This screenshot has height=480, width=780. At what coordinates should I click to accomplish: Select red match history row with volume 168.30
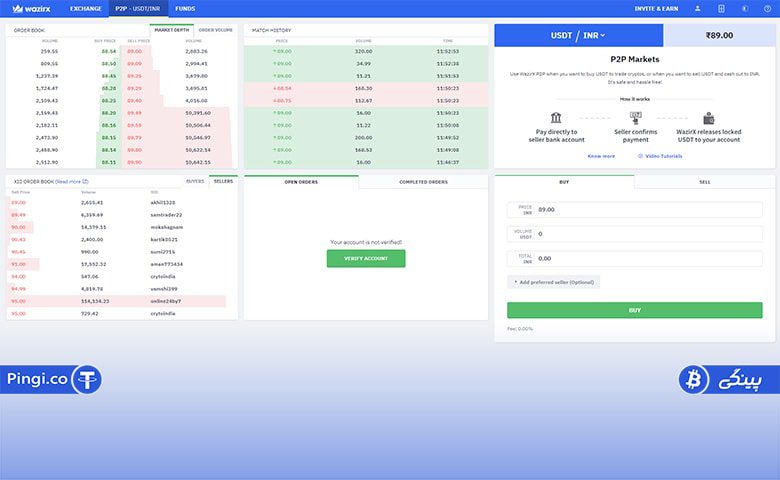(366, 88)
